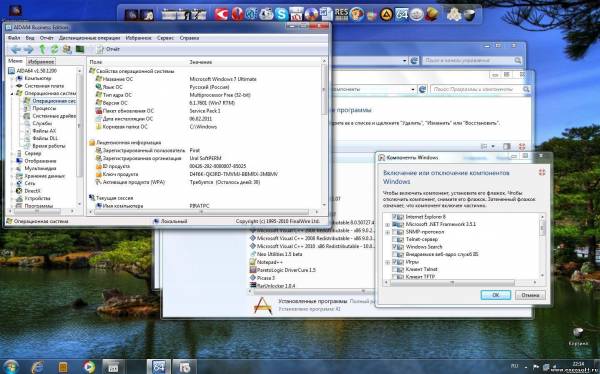
Task: Expand the Отображение tree node
Action: tap(12, 161)
